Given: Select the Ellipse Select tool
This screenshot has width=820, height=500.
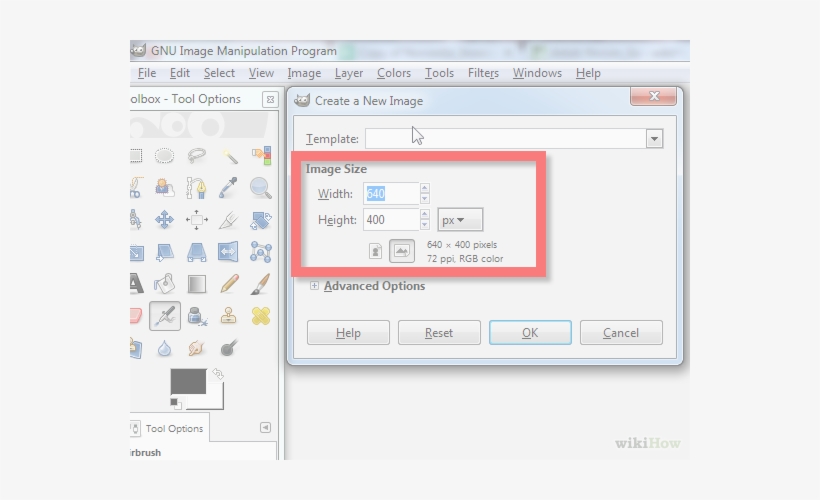Looking at the screenshot, I should 164,155.
